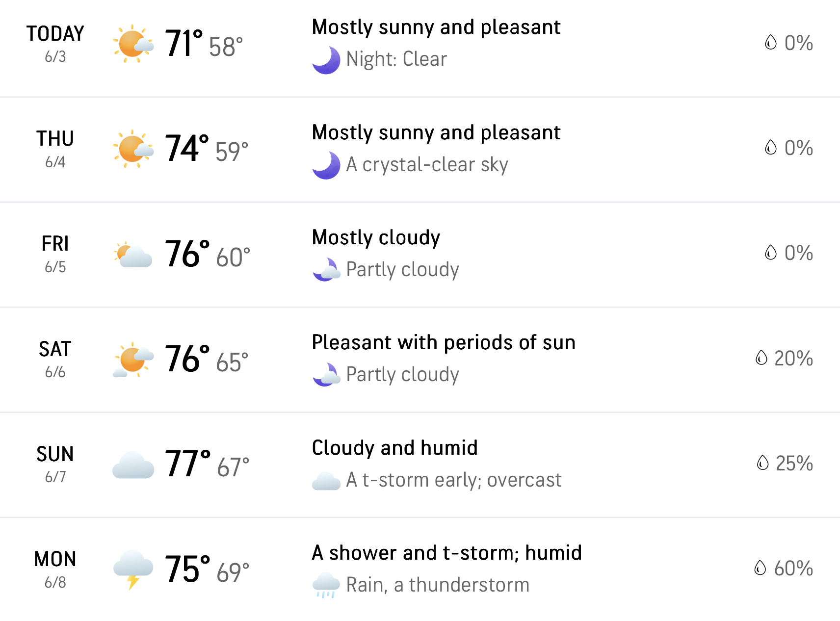Select the FRI 6/5 day label
The width and height of the screenshot is (840, 621).
55,254
